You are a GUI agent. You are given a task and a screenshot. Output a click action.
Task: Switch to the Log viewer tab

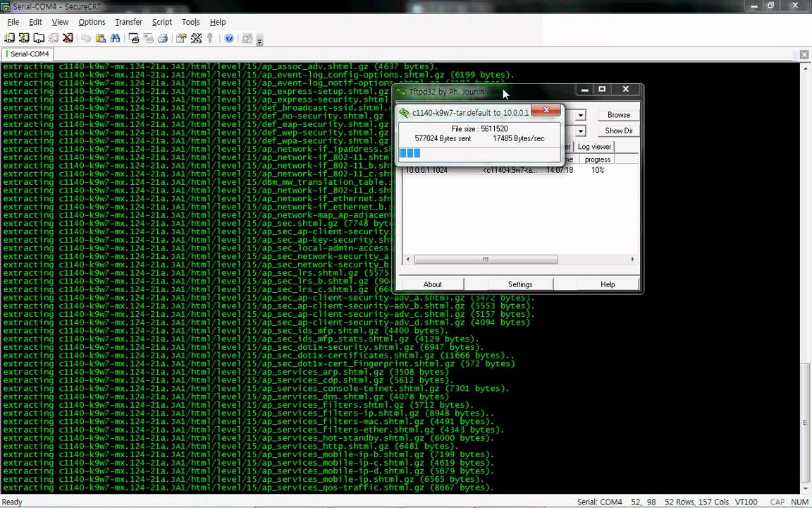click(594, 147)
